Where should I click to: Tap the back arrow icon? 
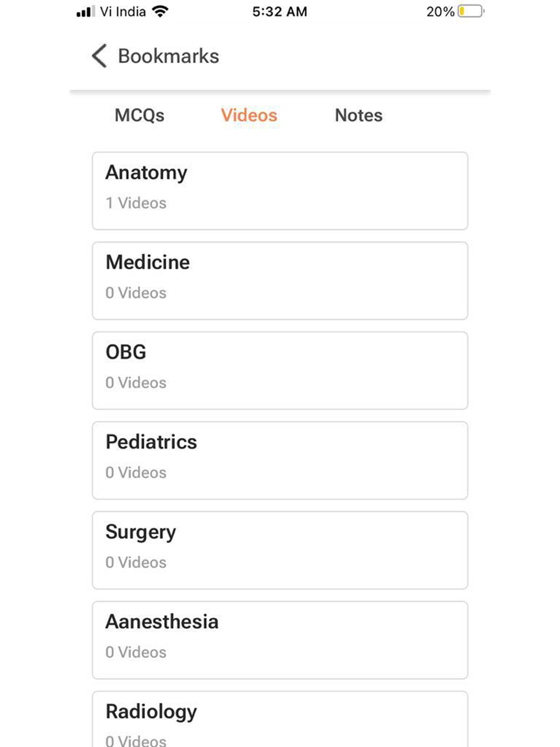99,56
